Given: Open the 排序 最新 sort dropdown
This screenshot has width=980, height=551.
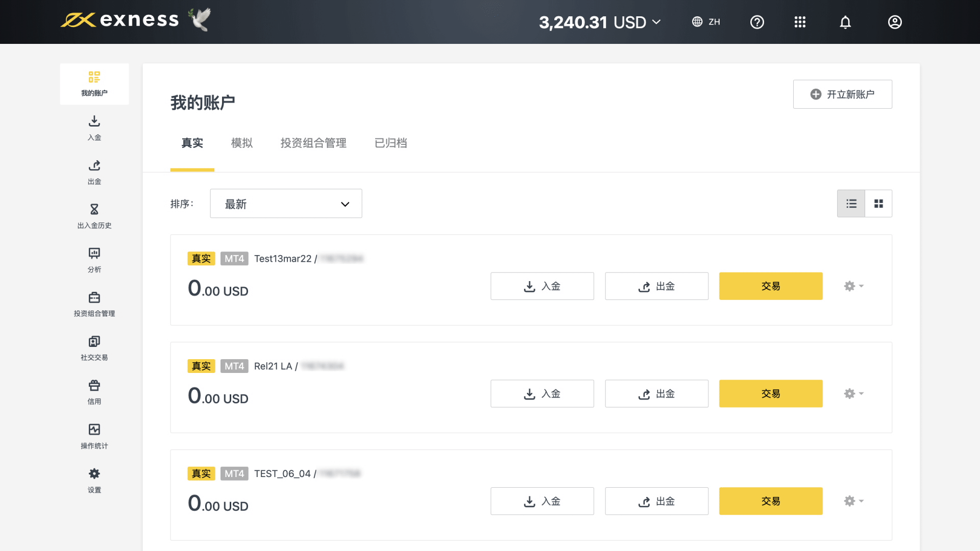Looking at the screenshot, I should pyautogui.click(x=286, y=204).
